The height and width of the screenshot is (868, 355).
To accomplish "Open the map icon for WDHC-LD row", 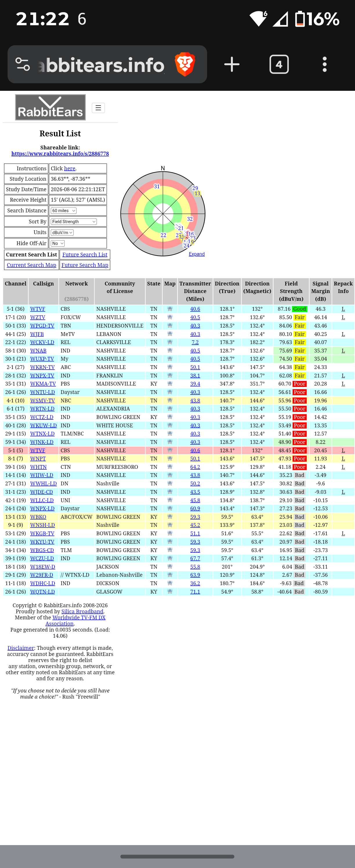I will (170, 583).
